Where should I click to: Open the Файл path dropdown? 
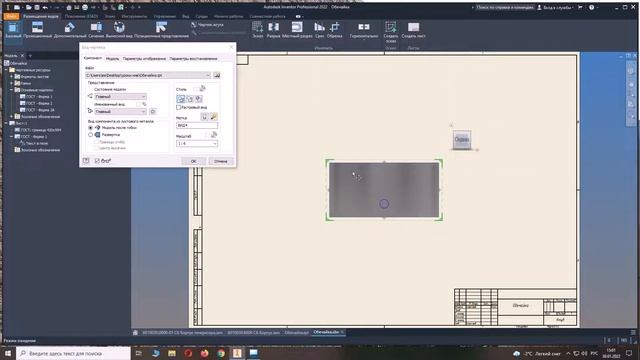208,75
